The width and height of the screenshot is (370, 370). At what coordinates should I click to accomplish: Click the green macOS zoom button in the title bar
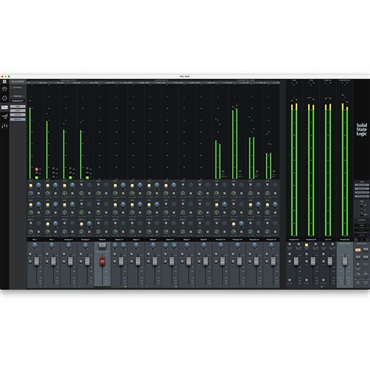pyautogui.click(x=9, y=76)
